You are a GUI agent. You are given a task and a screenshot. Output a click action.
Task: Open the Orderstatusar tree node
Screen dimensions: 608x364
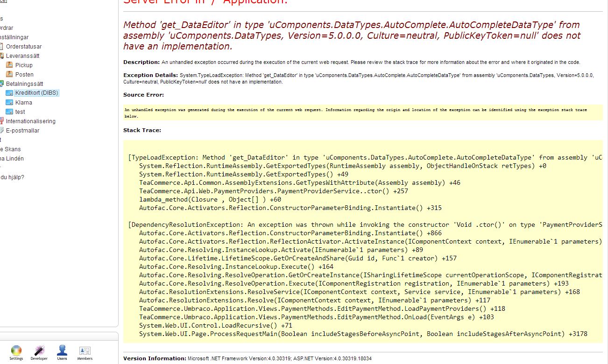[x=24, y=46]
